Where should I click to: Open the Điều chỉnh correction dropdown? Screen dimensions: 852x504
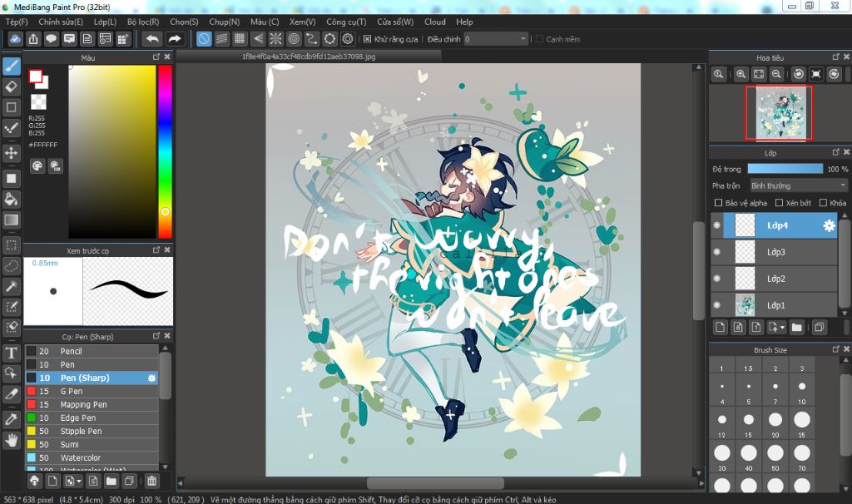tap(496, 39)
